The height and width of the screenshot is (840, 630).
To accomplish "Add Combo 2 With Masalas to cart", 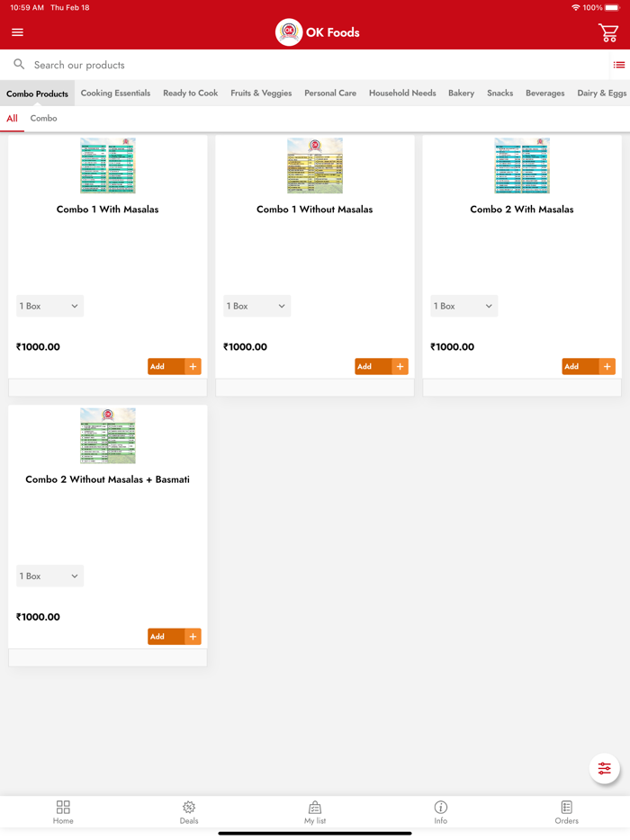I will pos(580,366).
